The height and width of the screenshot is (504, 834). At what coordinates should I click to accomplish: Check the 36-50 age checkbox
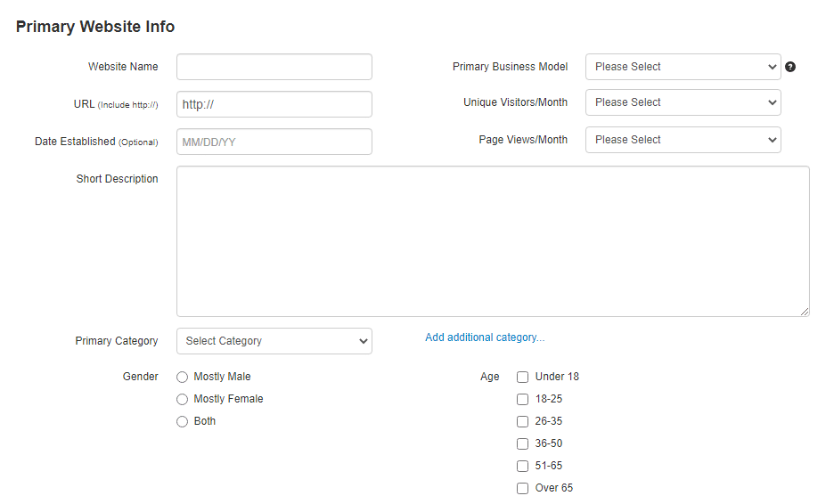pos(523,444)
